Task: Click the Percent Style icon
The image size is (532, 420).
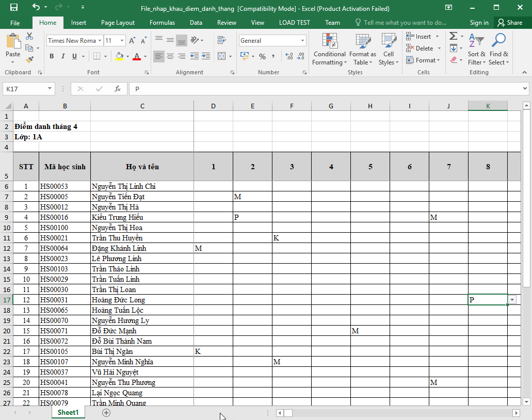Action: coord(262,56)
